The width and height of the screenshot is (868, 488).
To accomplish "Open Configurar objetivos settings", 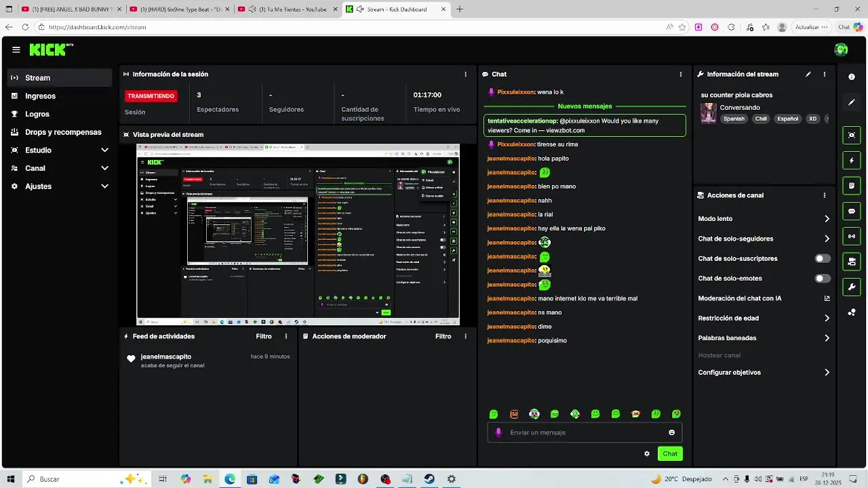I will [764, 372].
